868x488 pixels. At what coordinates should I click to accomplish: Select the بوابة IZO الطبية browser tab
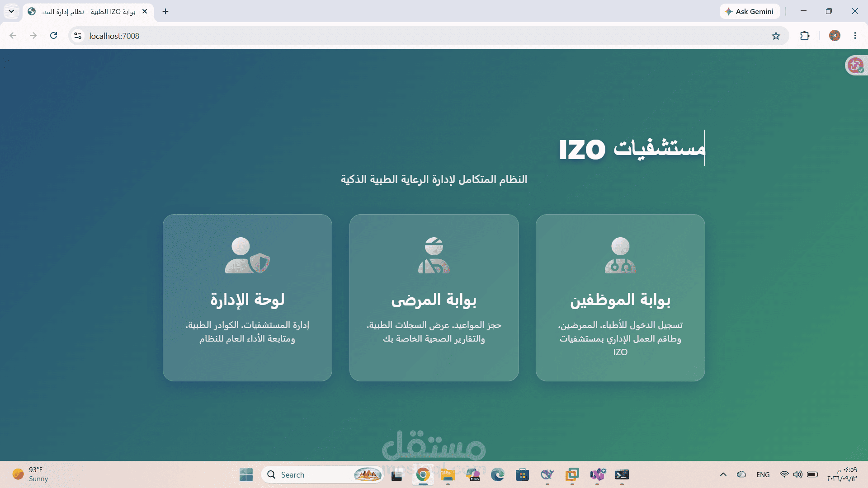click(88, 11)
